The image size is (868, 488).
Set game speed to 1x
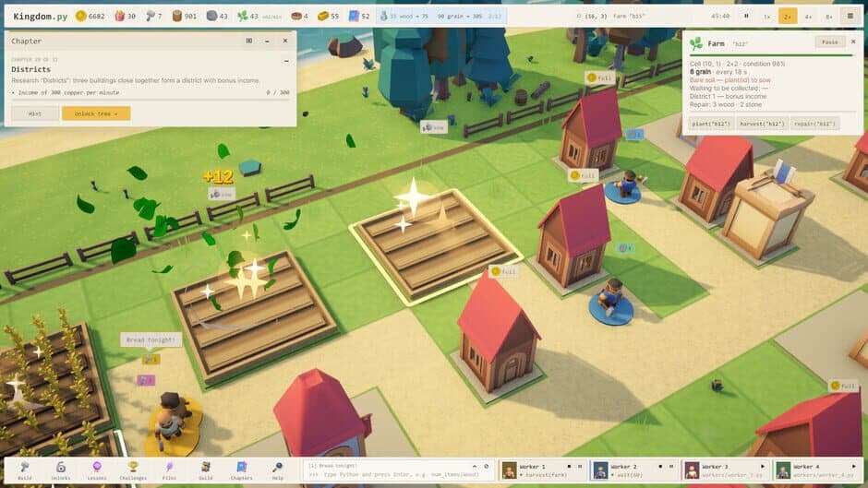(766, 16)
